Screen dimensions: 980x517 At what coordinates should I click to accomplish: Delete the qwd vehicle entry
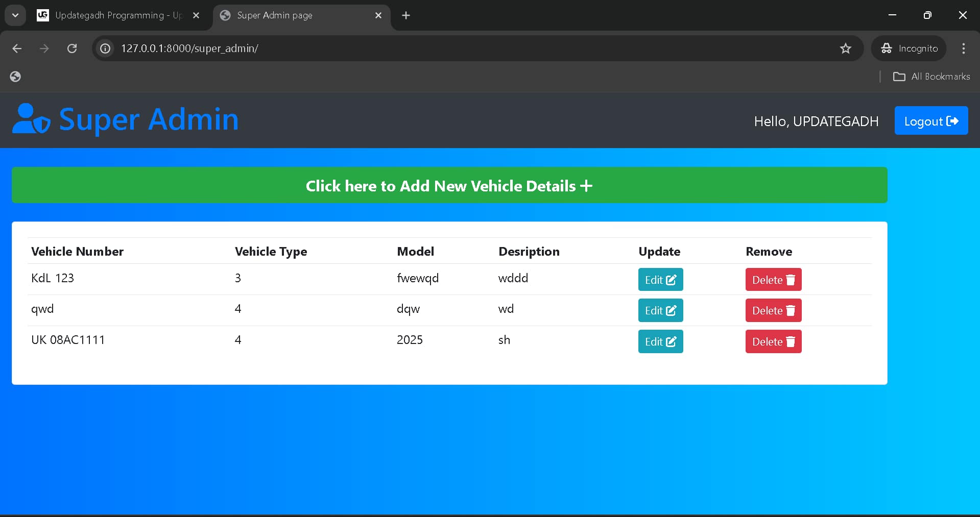click(x=773, y=311)
